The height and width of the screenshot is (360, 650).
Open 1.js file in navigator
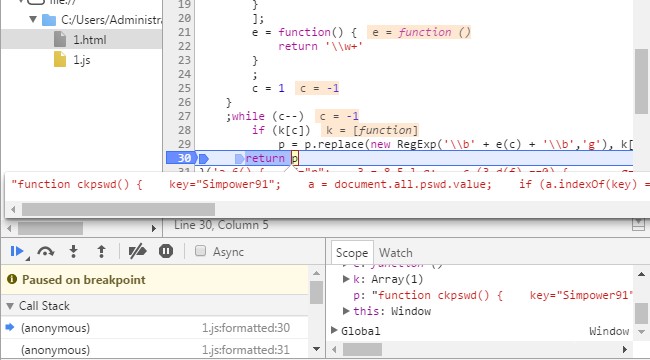click(82, 60)
